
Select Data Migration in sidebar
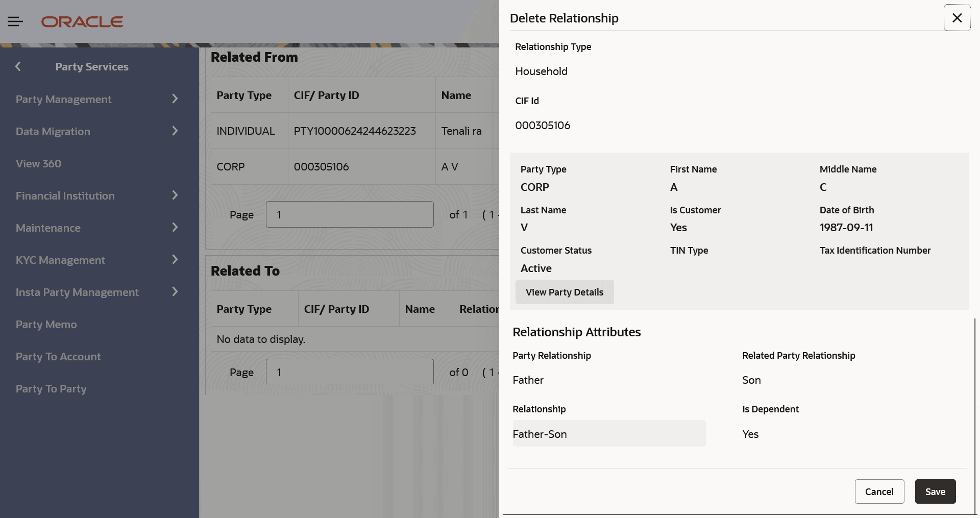(x=53, y=132)
